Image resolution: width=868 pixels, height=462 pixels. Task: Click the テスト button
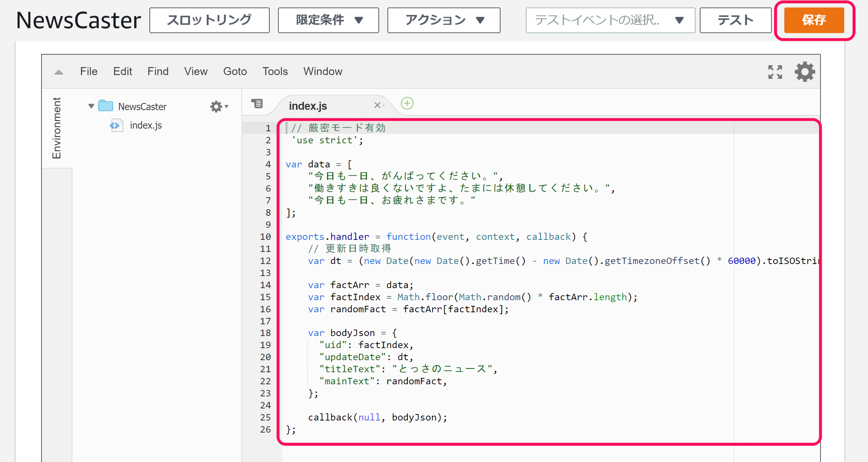[x=735, y=20]
